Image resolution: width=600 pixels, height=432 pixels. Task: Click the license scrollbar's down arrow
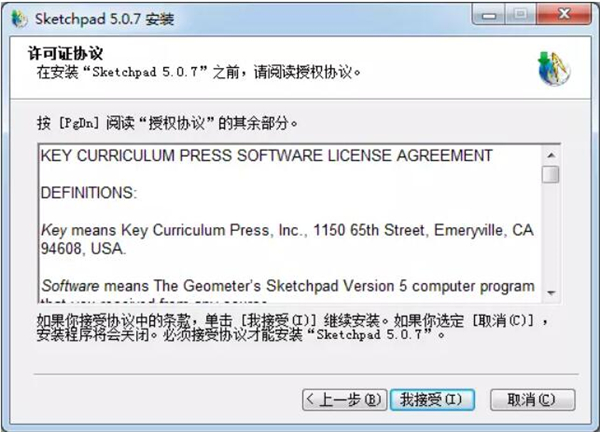551,293
